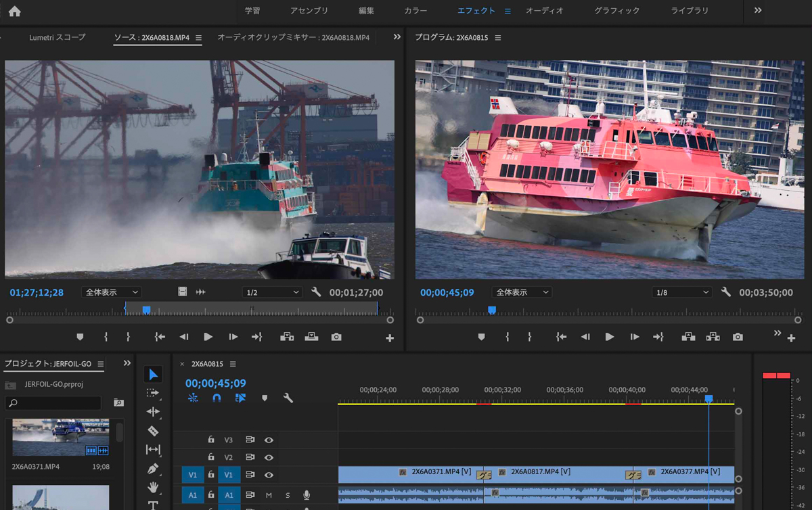Click the Program monitor playhead marker
812x510 pixels.
pyautogui.click(x=492, y=310)
